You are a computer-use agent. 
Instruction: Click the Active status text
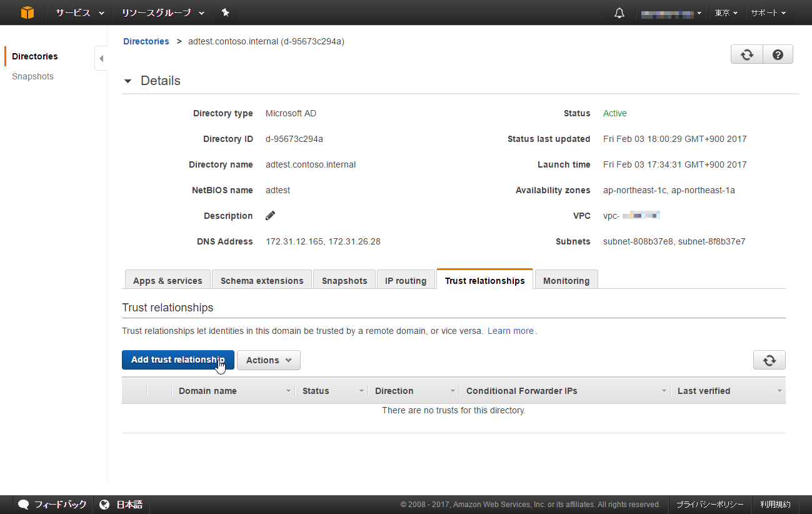click(615, 113)
